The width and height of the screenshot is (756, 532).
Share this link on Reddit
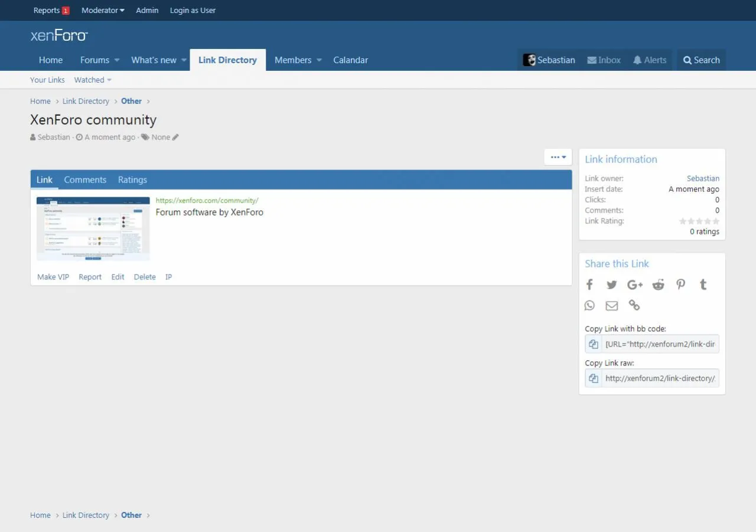coord(658,285)
